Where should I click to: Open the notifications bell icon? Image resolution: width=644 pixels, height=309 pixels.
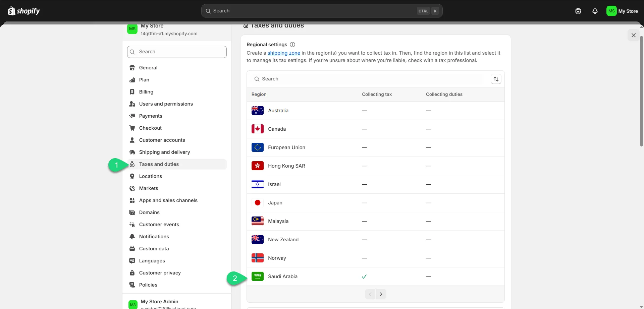[x=595, y=11]
